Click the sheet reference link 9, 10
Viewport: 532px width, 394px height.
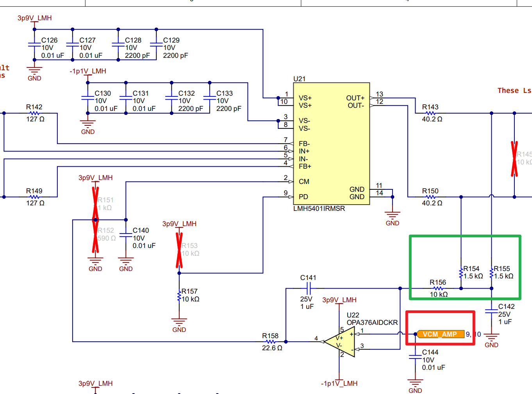pyautogui.click(x=473, y=334)
